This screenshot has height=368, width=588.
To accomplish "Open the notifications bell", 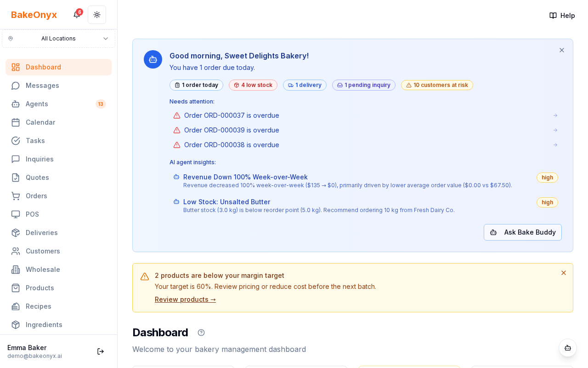I will tap(77, 15).
